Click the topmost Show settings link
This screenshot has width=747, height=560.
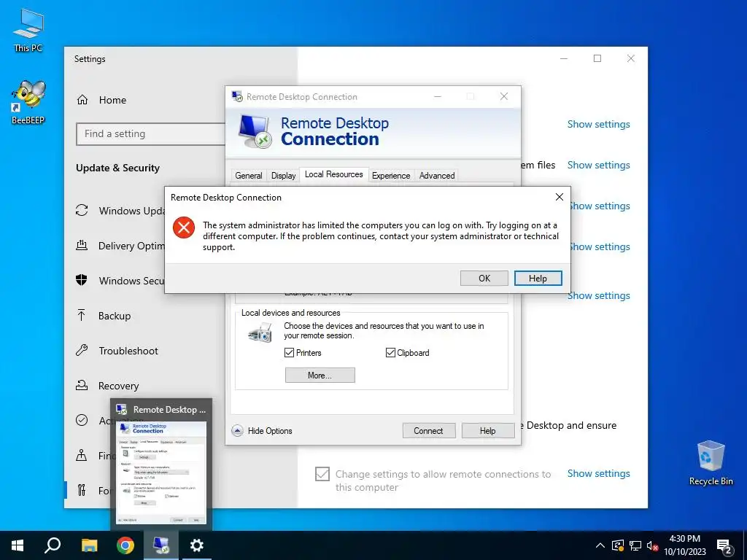[x=598, y=124]
